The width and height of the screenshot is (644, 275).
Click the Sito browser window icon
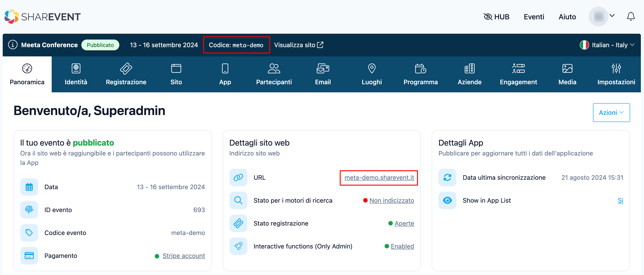[x=176, y=69]
